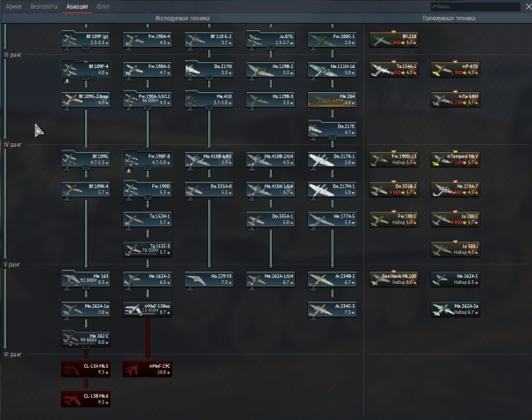Select the locked МиГ-19С card
The height and width of the screenshot is (420, 532).
(147, 369)
